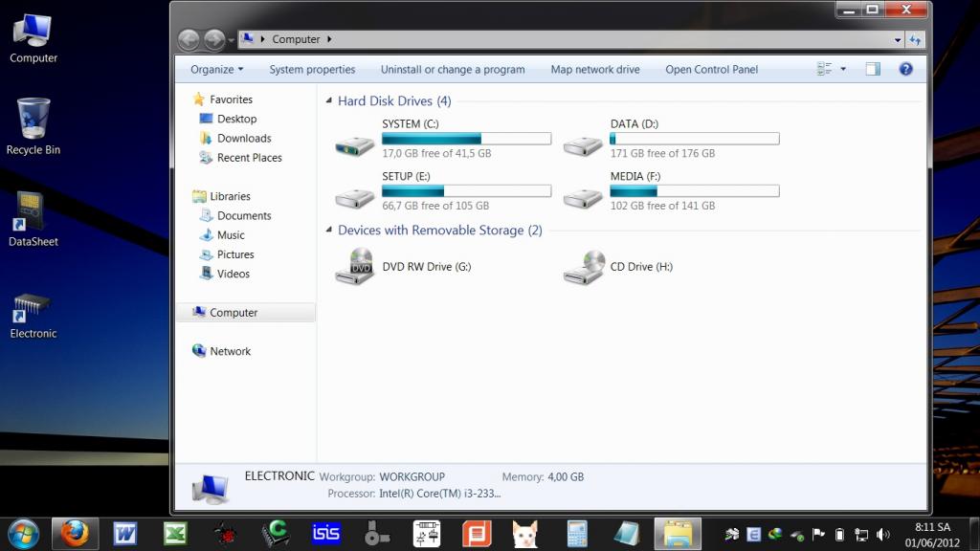The width and height of the screenshot is (980, 551).
Task: Click the change view icon
Action: pyautogui.click(x=824, y=69)
